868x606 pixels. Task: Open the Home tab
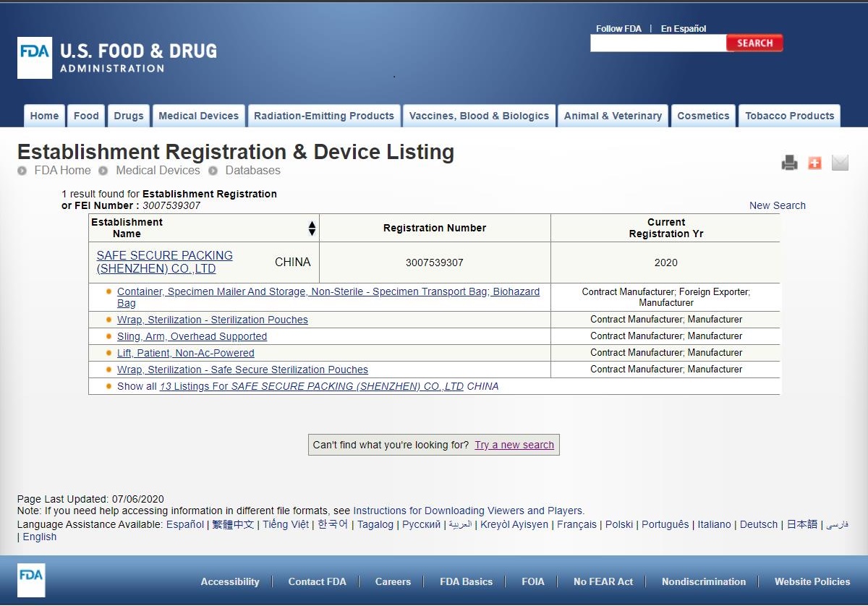point(44,116)
